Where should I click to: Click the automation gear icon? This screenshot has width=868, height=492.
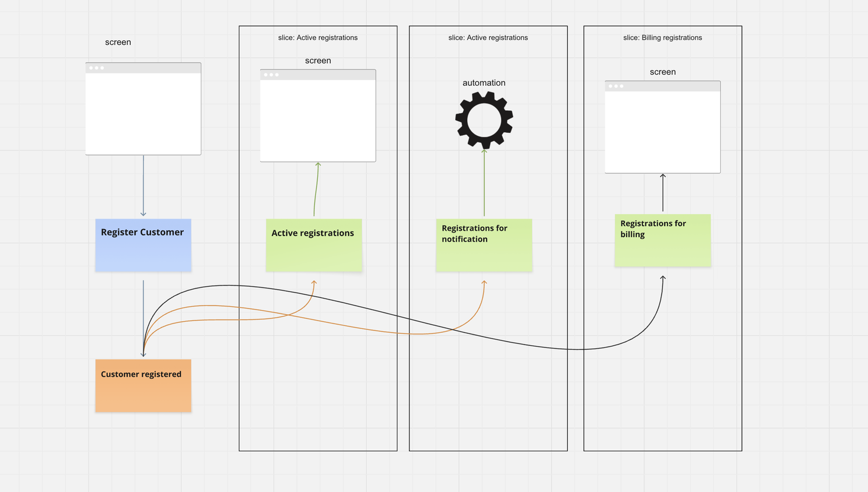[484, 120]
